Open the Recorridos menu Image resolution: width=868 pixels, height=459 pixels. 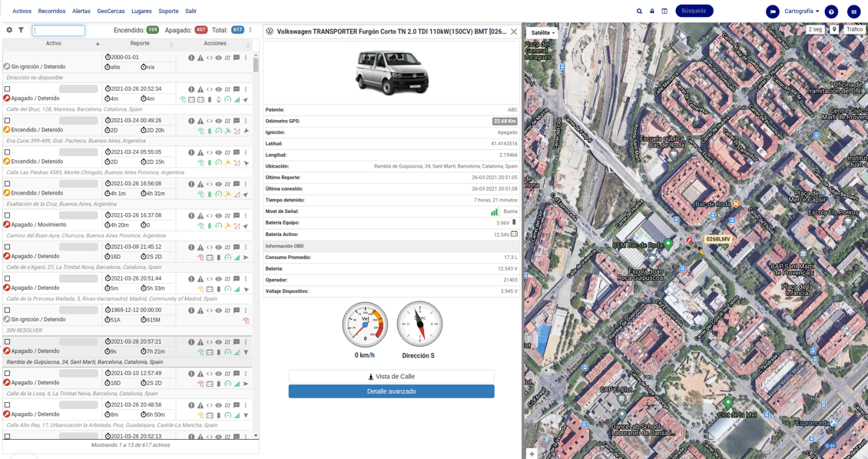[51, 11]
